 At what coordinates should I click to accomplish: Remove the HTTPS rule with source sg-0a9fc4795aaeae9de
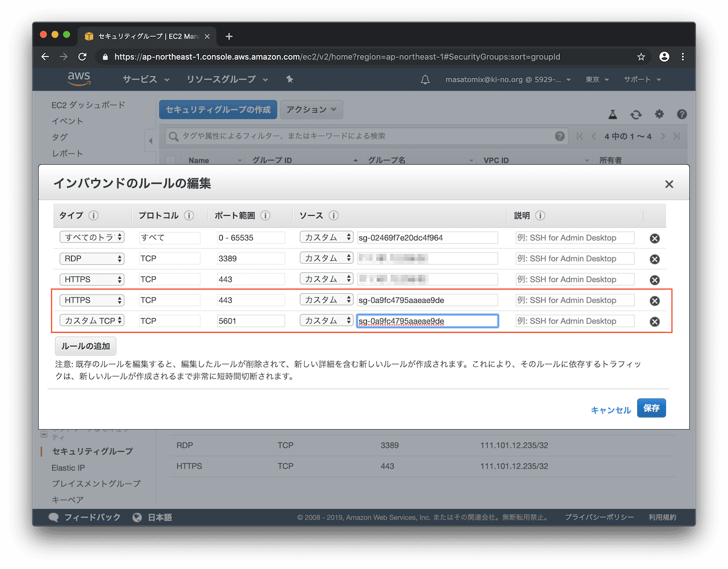pyautogui.click(x=655, y=301)
